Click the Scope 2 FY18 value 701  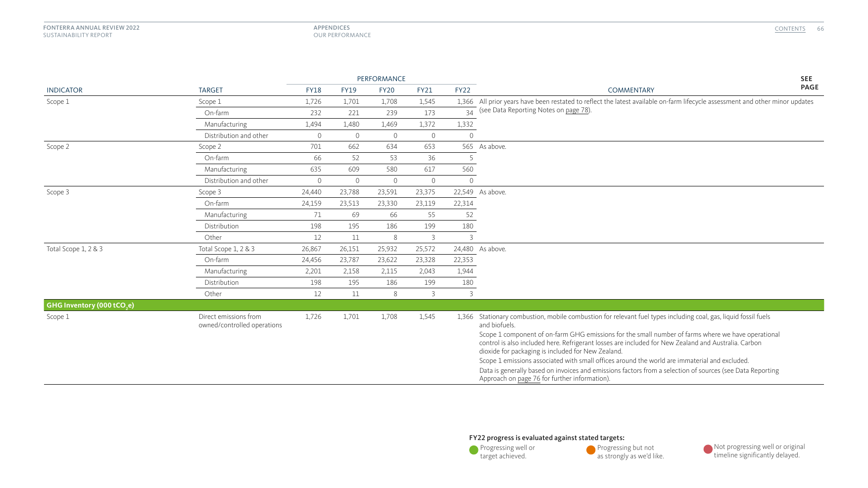[x=316, y=146]
